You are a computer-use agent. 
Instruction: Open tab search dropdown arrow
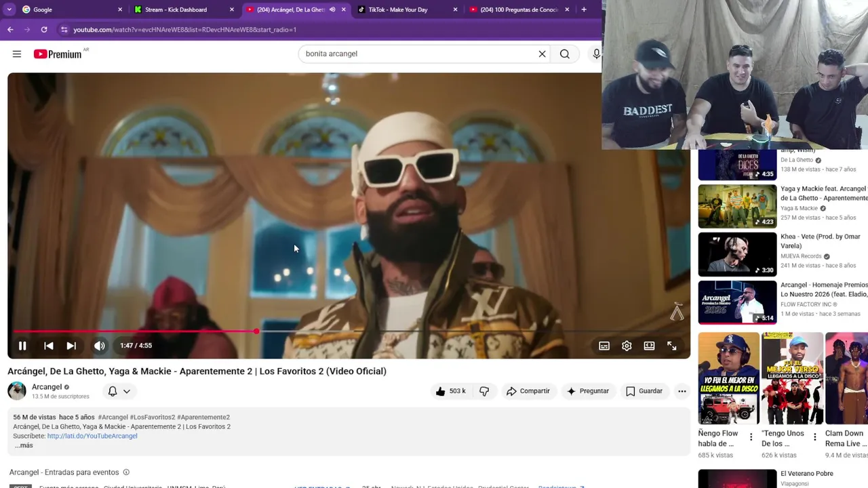point(9,9)
